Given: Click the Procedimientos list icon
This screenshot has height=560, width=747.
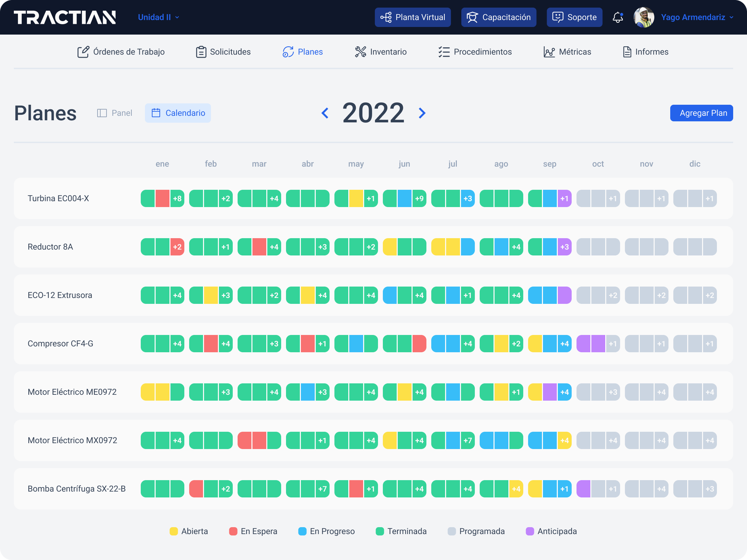Looking at the screenshot, I should click(x=444, y=52).
